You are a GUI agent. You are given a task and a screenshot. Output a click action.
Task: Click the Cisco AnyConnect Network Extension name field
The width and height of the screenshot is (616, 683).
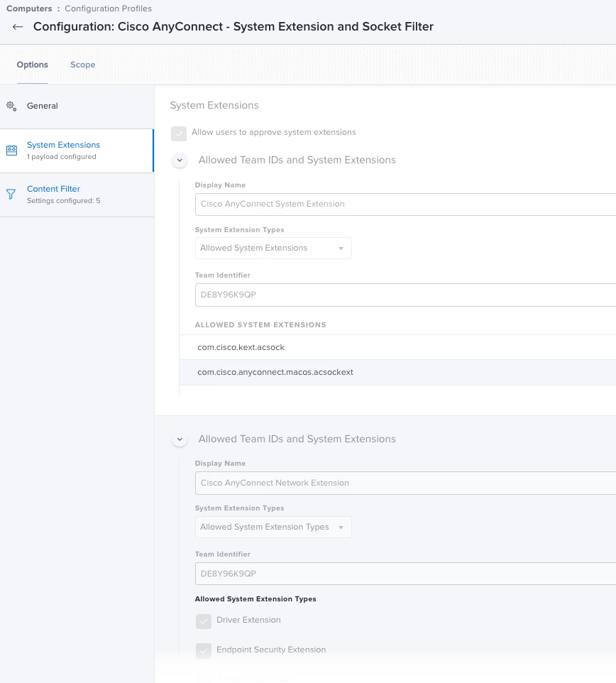[405, 483]
